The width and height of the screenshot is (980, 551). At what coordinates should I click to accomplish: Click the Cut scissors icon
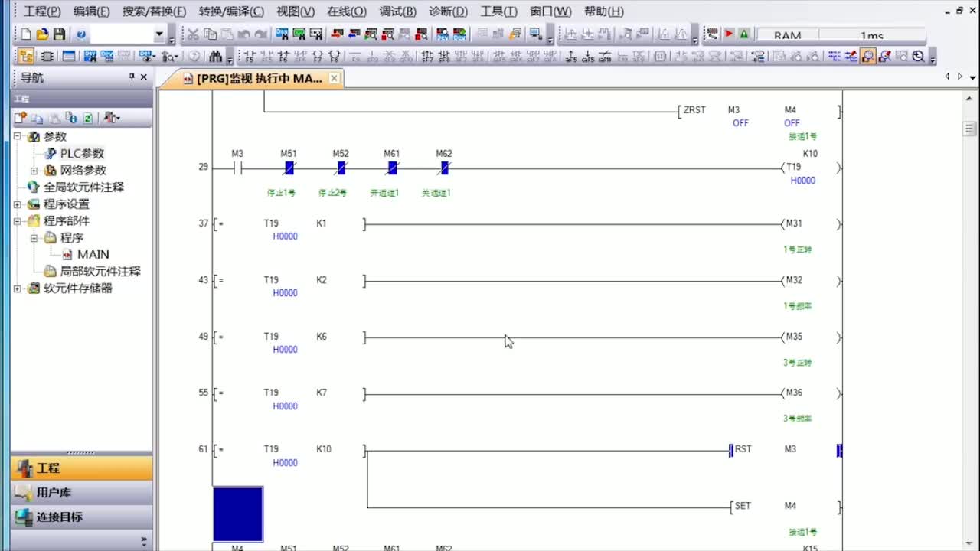[x=193, y=34]
